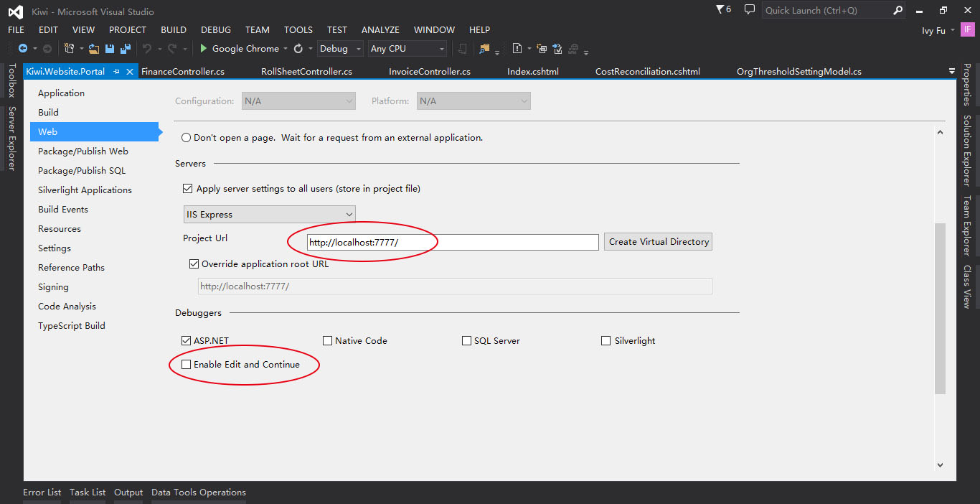Click the document icon right of Find in Files

[517, 49]
